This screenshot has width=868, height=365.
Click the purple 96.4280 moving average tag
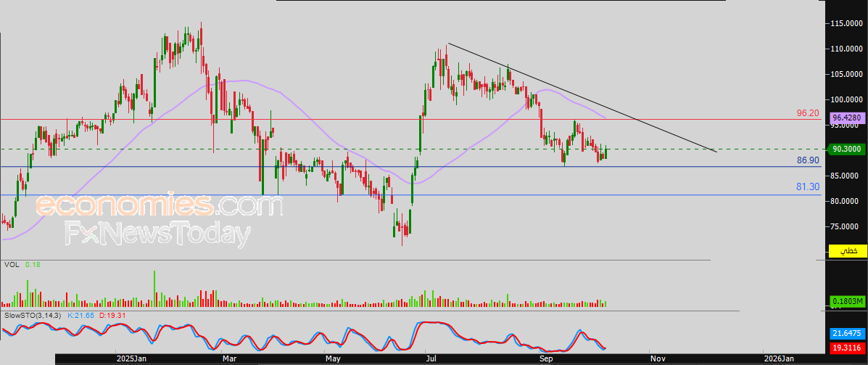click(x=847, y=117)
